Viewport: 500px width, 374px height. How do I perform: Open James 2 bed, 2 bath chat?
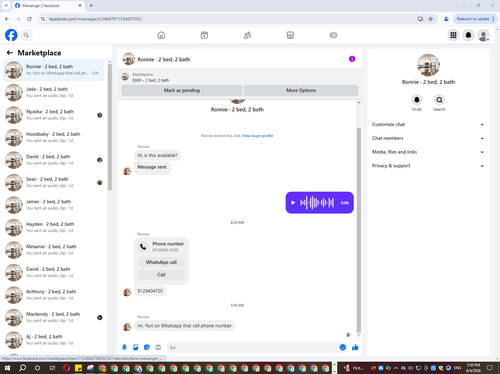tap(54, 205)
